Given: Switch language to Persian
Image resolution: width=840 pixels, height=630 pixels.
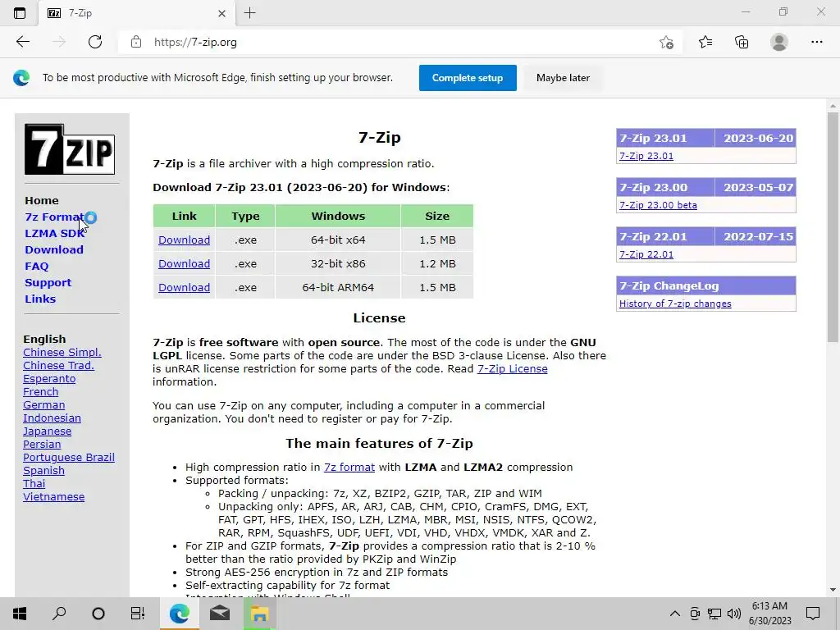Looking at the screenshot, I should click(x=42, y=444).
